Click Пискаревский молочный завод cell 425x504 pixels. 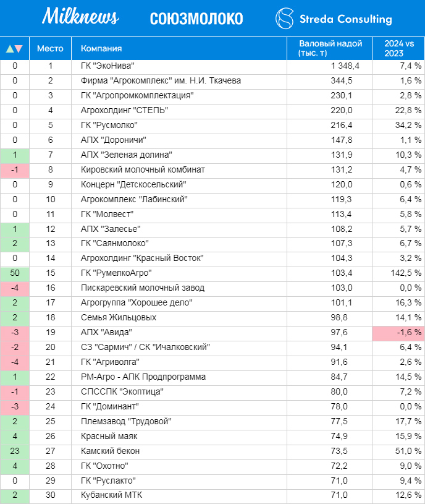point(179,288)
